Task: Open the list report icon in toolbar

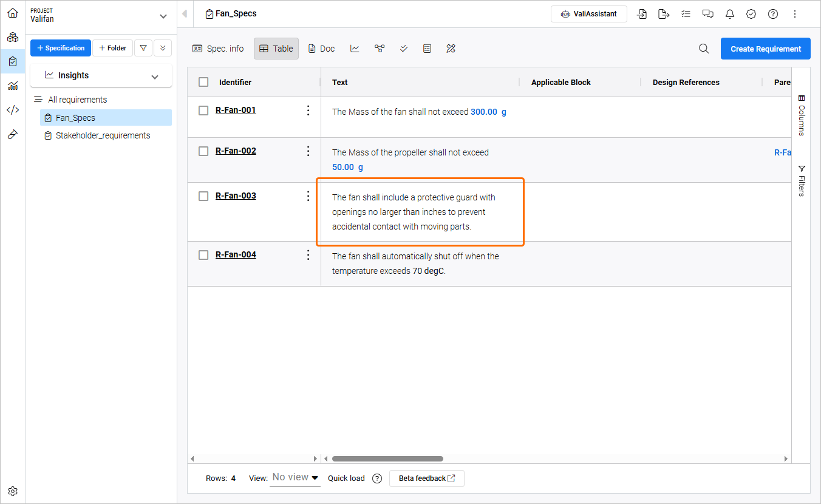Action: click(x=428, y=49)
